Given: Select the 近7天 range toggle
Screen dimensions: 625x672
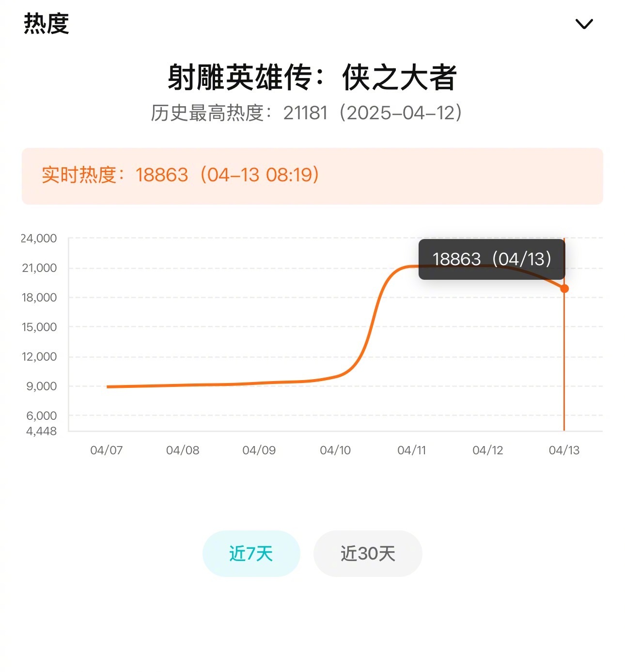Looking at the screenshot, I should [251, 553].
